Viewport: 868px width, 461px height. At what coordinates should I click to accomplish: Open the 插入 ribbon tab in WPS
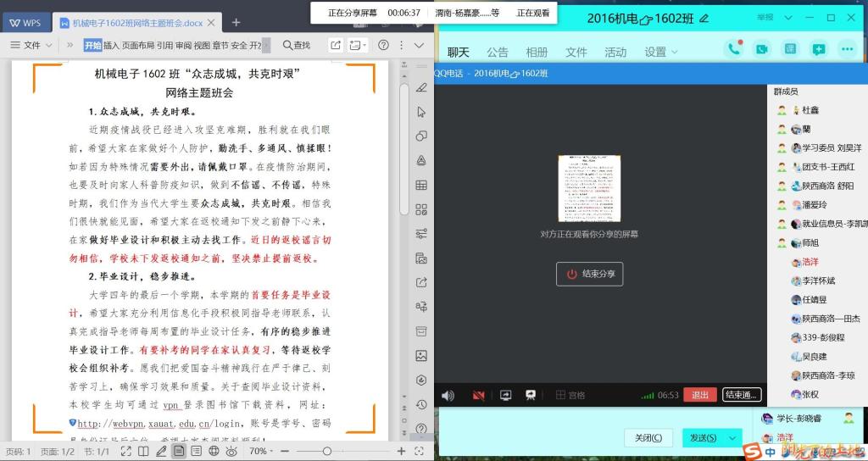pos(111,45)
